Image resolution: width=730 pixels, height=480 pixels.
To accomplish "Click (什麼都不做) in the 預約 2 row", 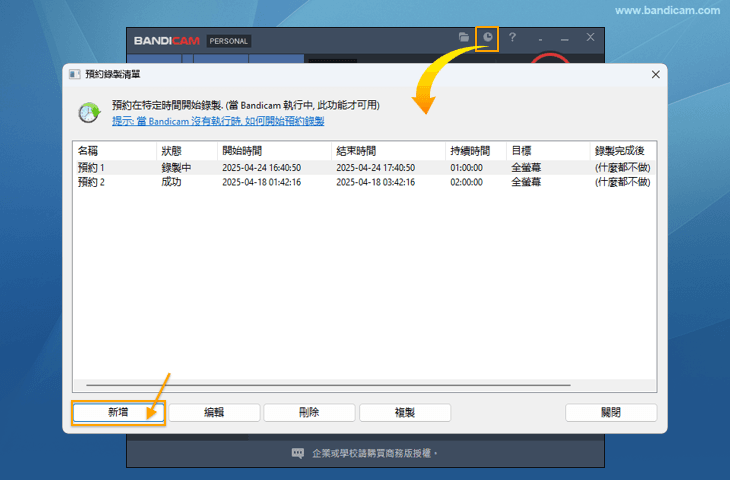I will point(622,182).
